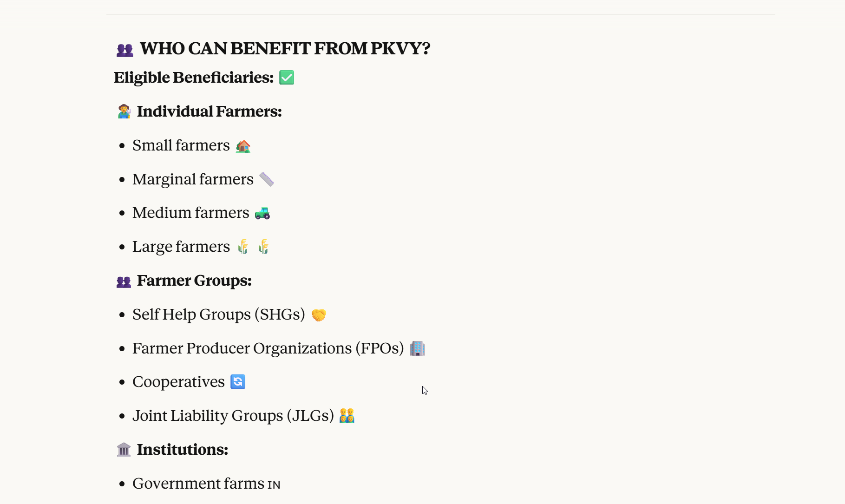Click the family emoji after Joint Liability Groups

click(347, 416)
